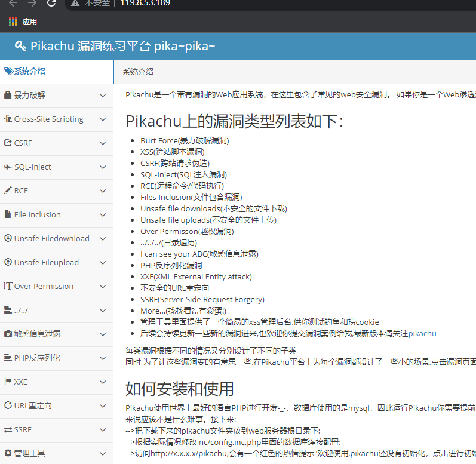Open the apps grid icon in bookmarks bar
The image size is (476, 464).
coord(13,21)
